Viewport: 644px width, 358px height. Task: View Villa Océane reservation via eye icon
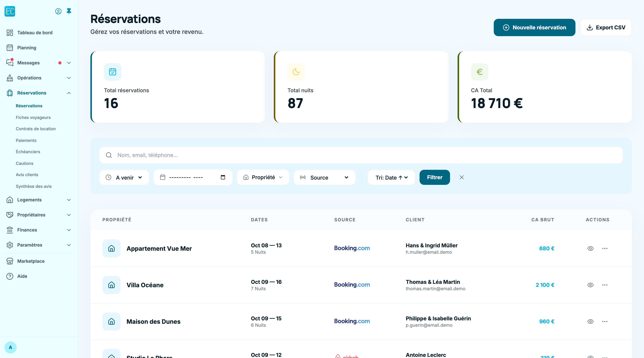pyautogui.click(x=591, y=285)
